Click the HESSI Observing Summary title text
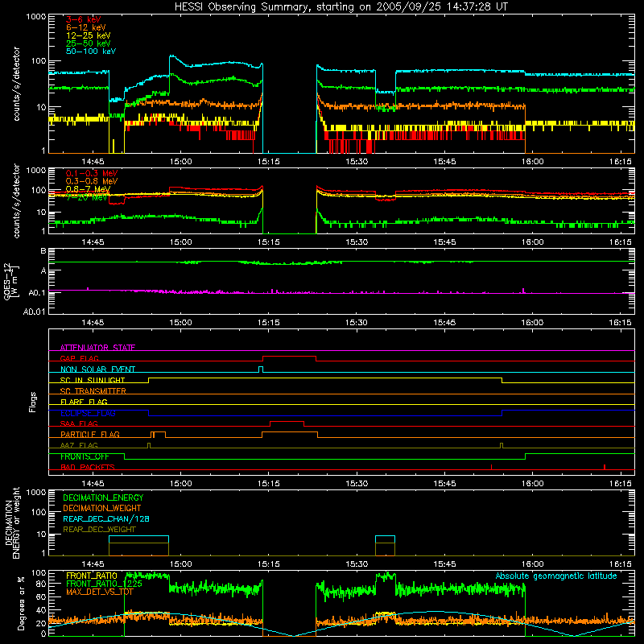 click(341, 7)
